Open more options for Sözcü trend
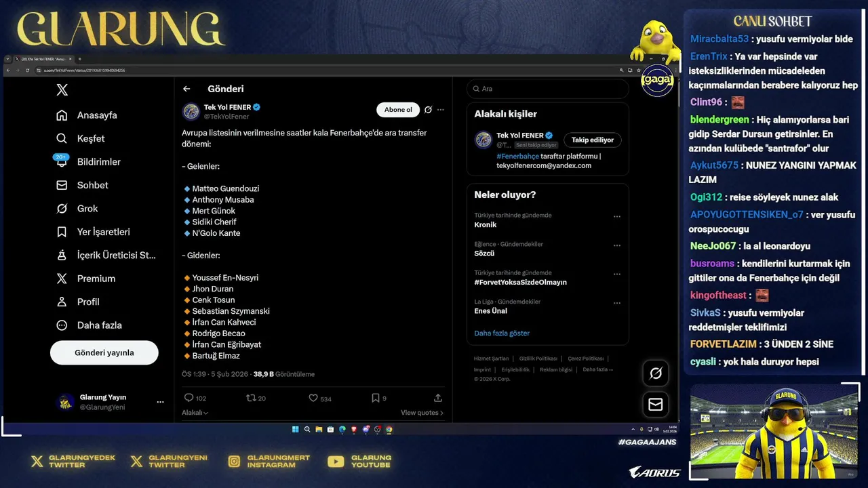 click(617, 245)
